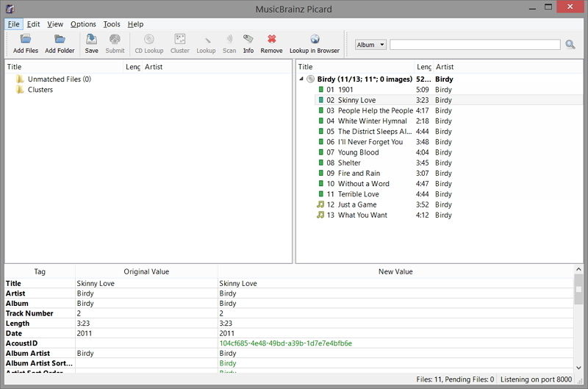This screenshot has height=389, width=588.
Task: Click the Date new value 2011
Action: (227, 333)
